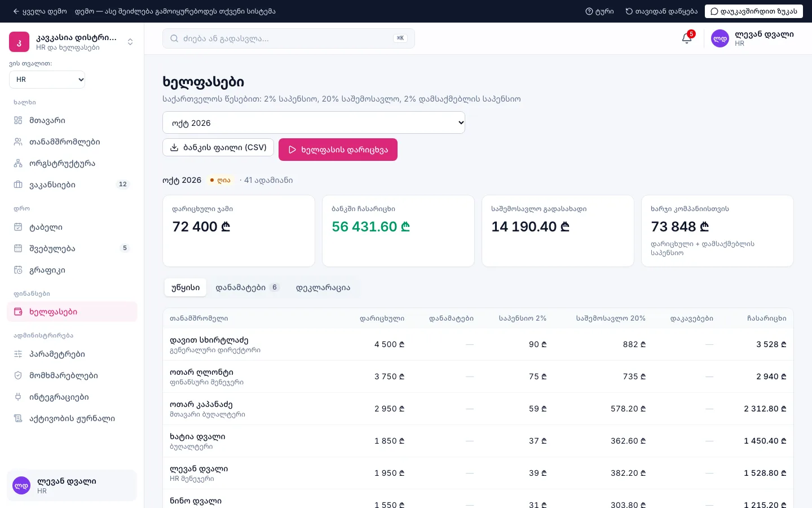The width and height of the screenshot is (812, 508).
Task: Open ტაბელი timesheet icon
Action: 18,227
